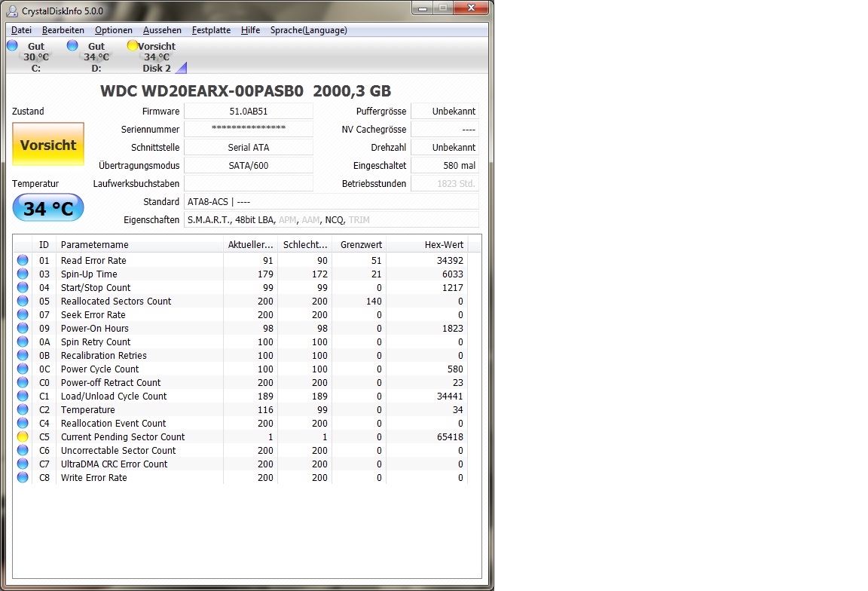Click status icon of Reallocated Sectors Count row
The width and height of the screenshot is (868, 591).
coord(23,301)
